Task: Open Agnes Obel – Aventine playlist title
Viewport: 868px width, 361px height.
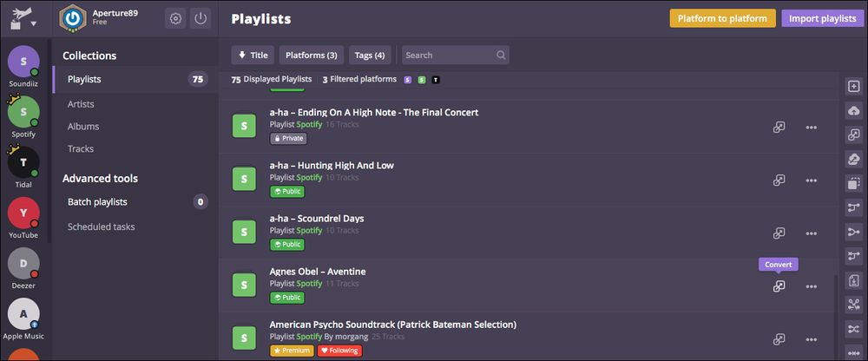Action: click(317, 272)
